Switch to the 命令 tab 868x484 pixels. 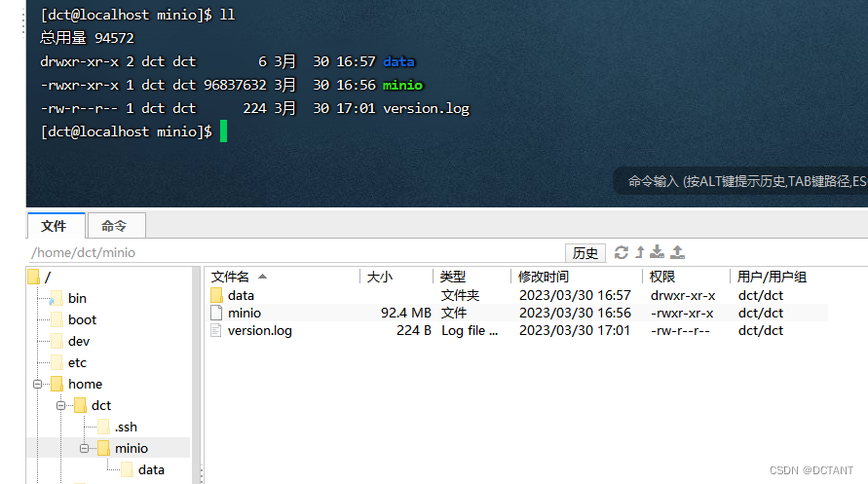pos(116,226)
